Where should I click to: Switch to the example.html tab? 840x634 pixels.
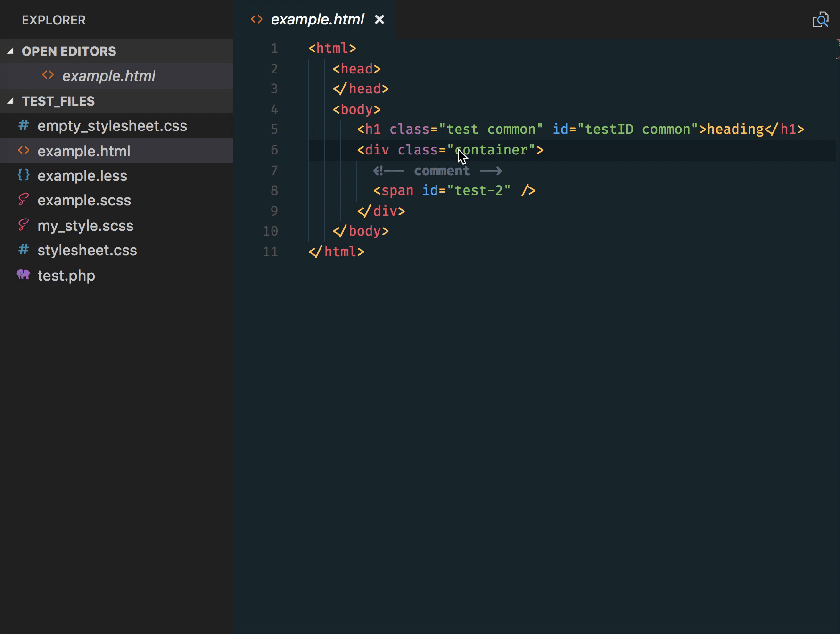point(316,19)
